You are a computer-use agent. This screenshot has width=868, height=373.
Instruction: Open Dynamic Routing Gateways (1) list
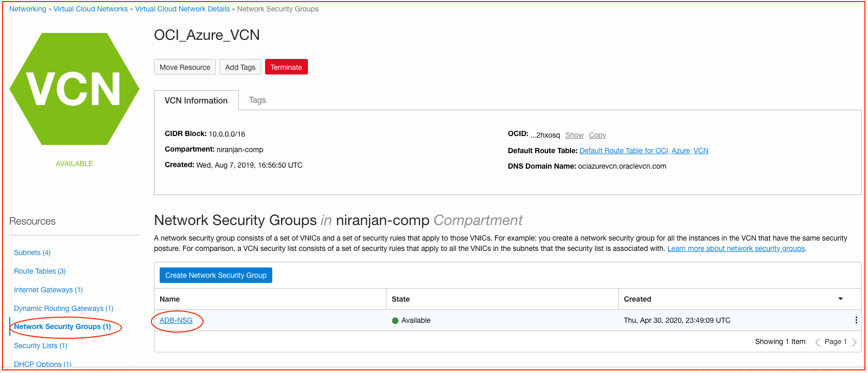tap(64, 308)
